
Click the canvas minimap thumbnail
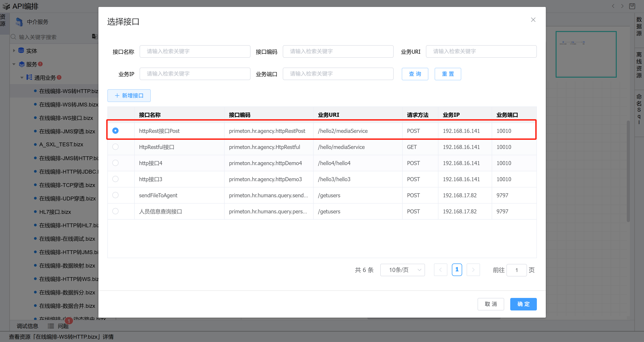tap(586, 54)
